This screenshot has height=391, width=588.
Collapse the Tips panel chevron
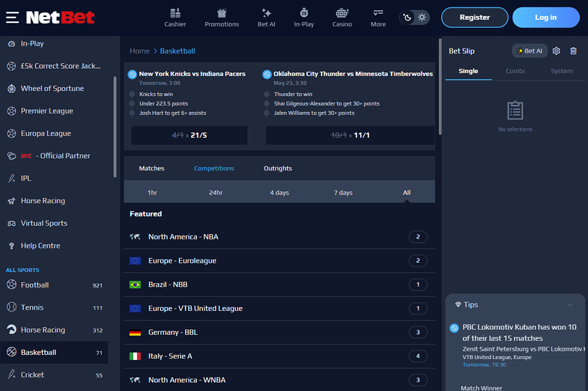570,305
